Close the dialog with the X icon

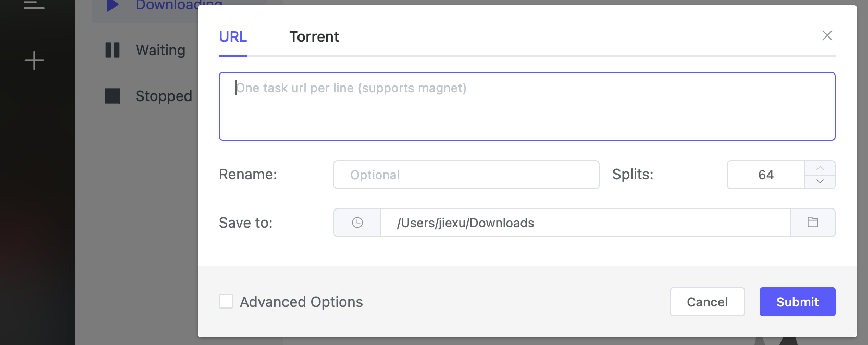[827, 35]
